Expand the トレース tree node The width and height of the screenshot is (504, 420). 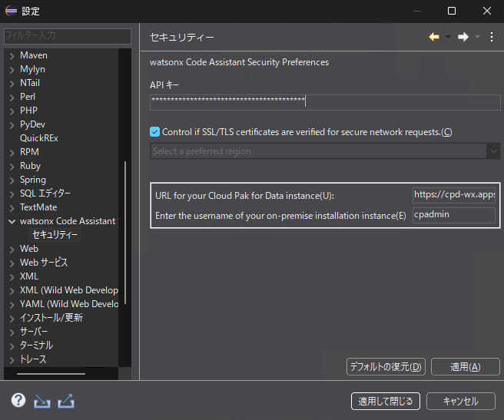click(12, 360)
